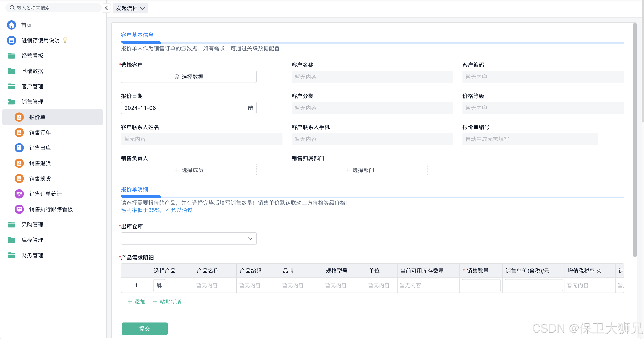Collapse the 销售管理 folder
644x339 pixels.
point(32,102)
